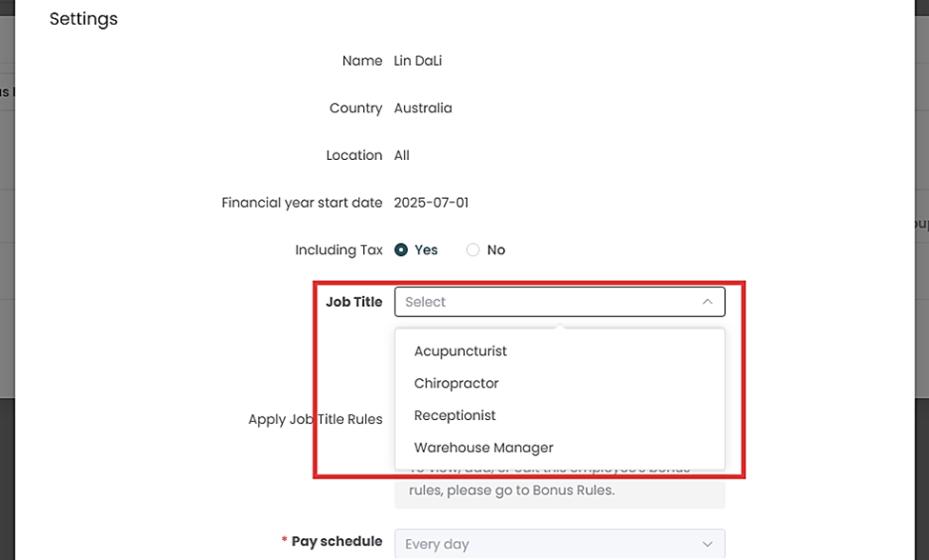Click the Bonus Rules info text box

click(559, 490)
